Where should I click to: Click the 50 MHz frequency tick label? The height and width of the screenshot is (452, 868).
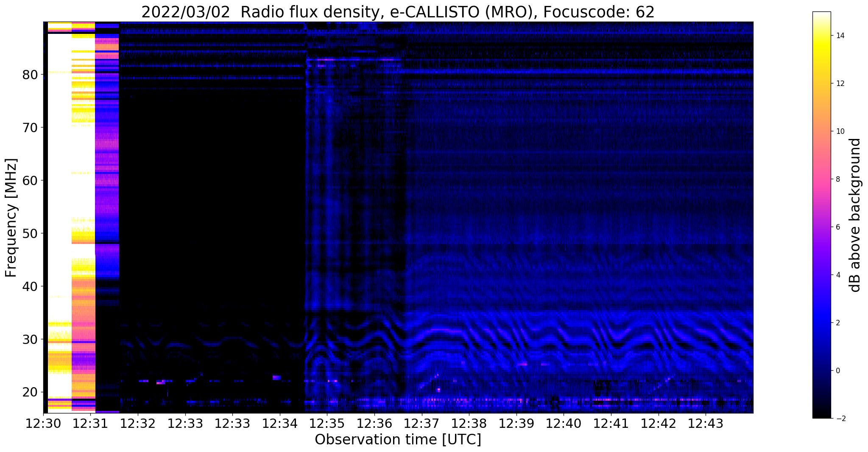(31, 233)
